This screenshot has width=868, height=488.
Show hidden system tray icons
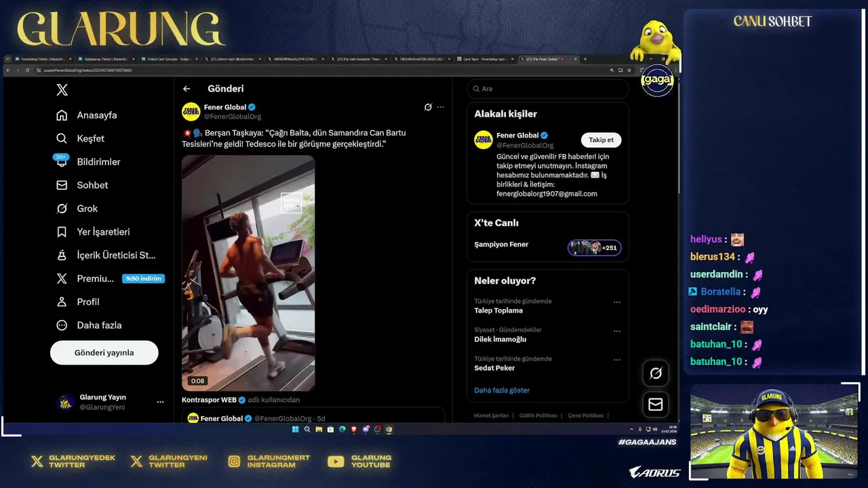tap(631, 429)
